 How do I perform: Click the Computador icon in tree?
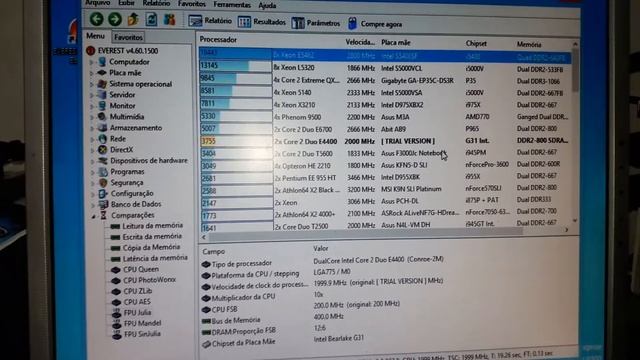tap(102, 62)
